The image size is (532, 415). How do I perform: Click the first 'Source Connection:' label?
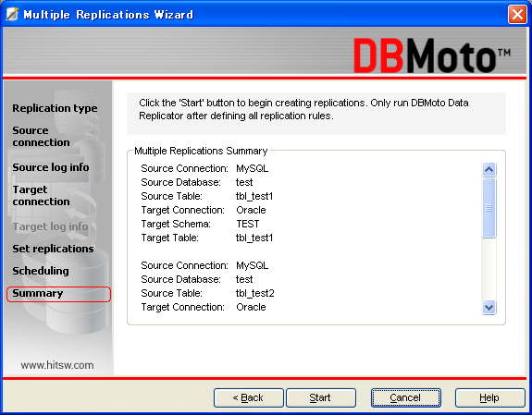point(184,168)
